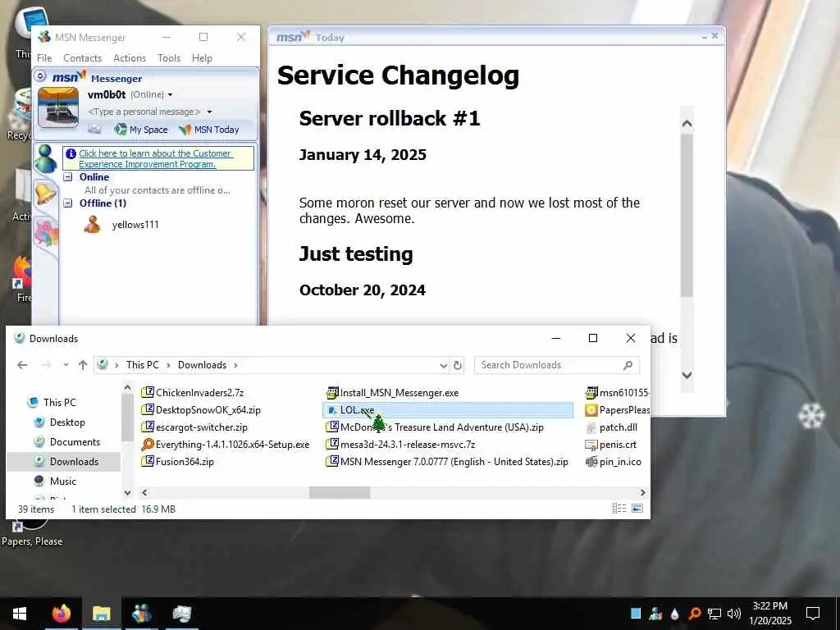Screen dimensions: 840x630
Task: Select Downloads in the navigation pane
Action: pos(74,461)
